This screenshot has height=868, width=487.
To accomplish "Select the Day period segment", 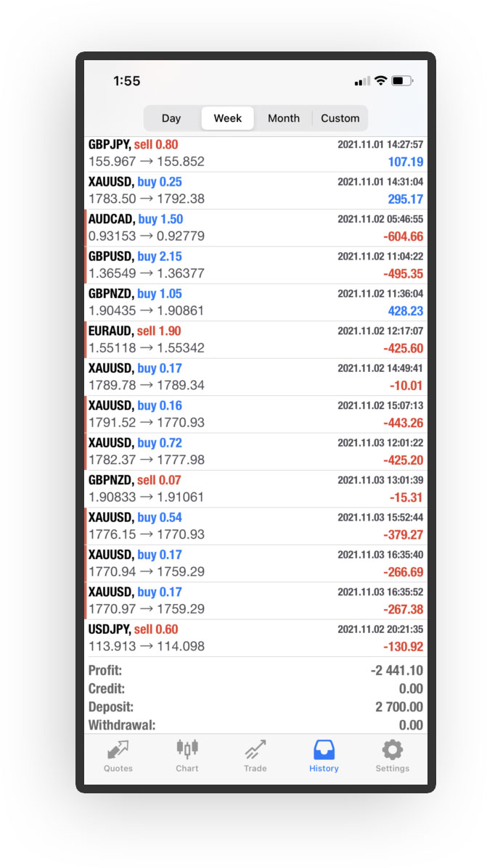I will click(x=171, y=118).
